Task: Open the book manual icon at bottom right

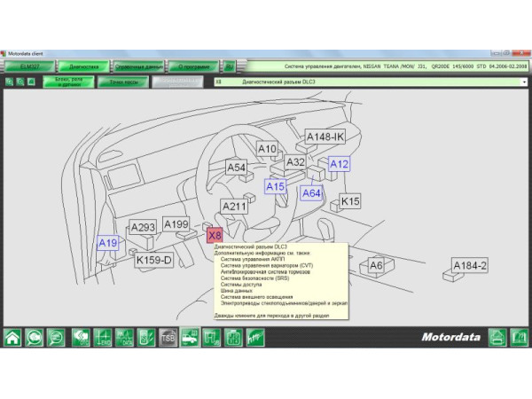Action: (x=520, y=337)
